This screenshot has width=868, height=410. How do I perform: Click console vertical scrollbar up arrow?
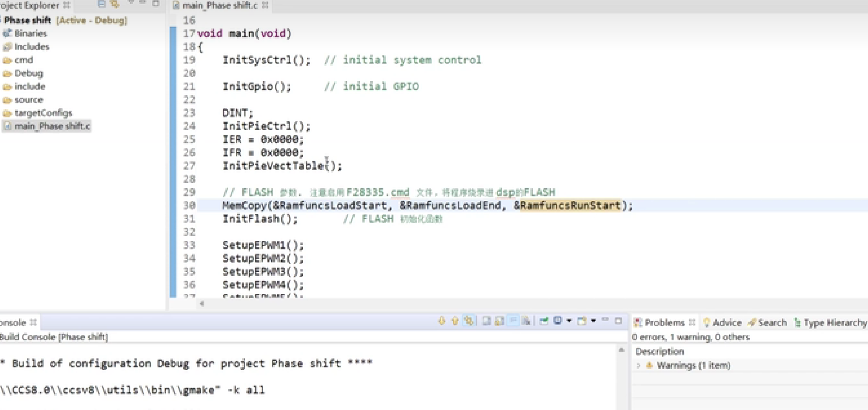(x=622, y=350)
